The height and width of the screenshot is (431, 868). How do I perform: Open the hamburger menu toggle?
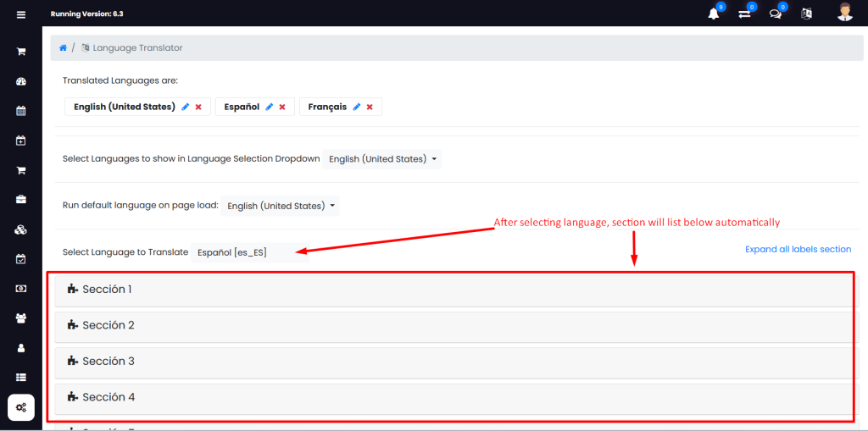21,15
